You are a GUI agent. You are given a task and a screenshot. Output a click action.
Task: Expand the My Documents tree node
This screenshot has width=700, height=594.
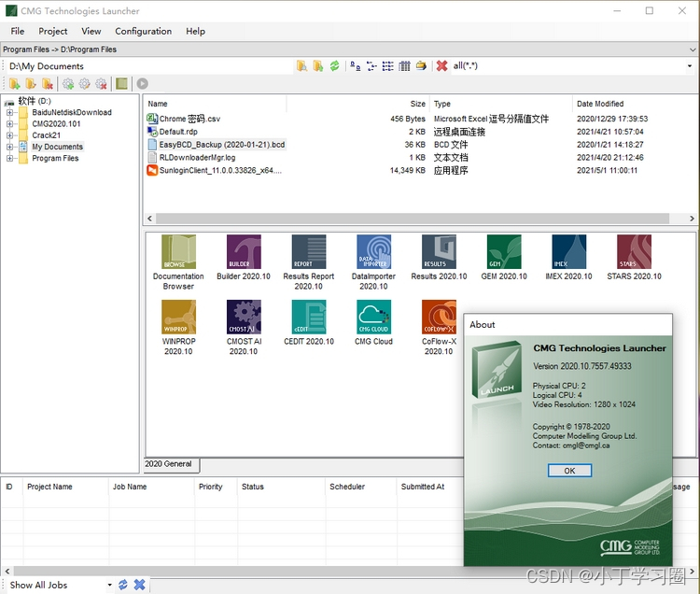point(9,147)
